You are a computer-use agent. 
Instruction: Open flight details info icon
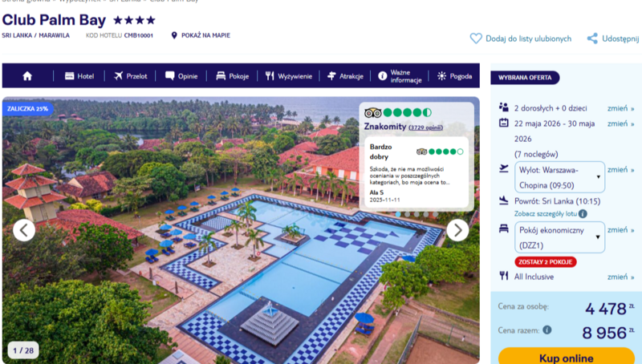pyautogui.click(x=583, y=213)
